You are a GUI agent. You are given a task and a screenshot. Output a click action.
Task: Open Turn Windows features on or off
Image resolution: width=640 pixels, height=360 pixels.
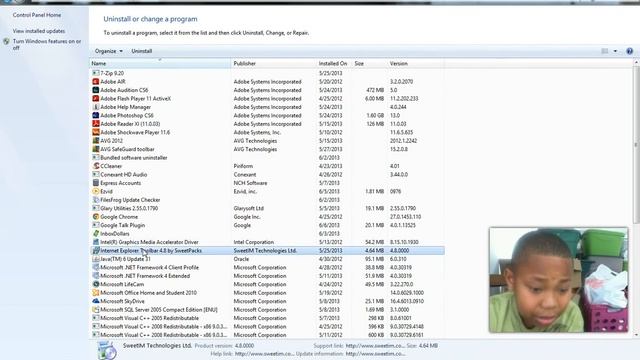[x=47, y=44]
